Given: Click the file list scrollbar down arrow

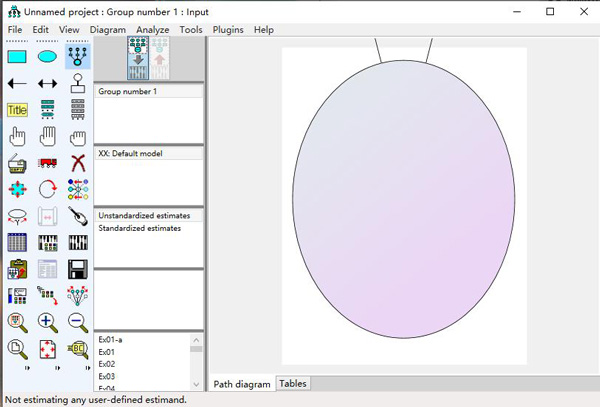Looking at the screenshot, I should click(x=196, y=385).
